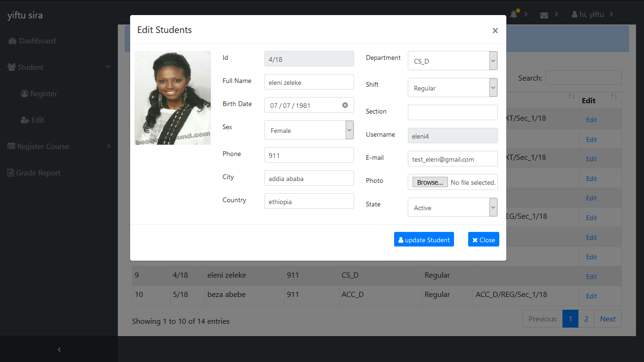The image size is (644, 362).
Task: Clear the birth date with x icon
Action: (x=345, y=105)
